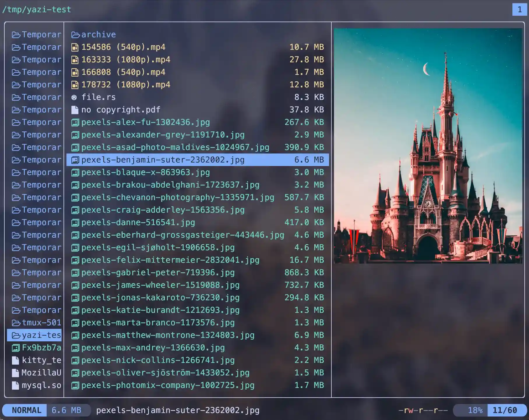Open the /tmp/yazi-test path header
The width and height of the screenshot is (529, 420).
[x=36, y=10]
